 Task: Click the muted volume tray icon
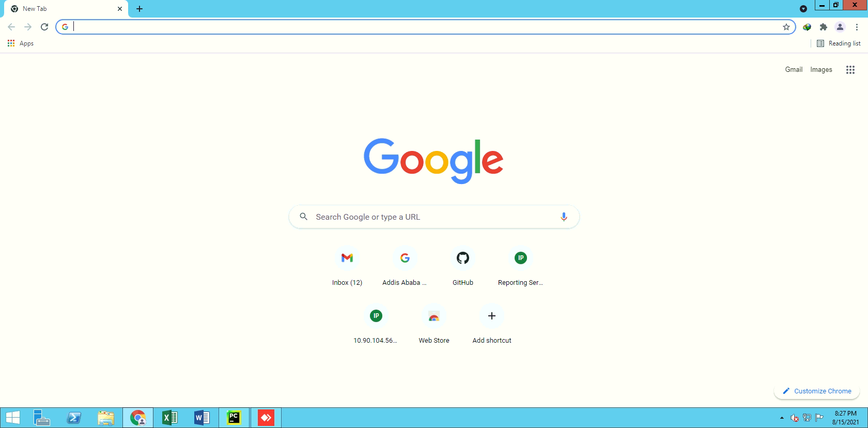[795, 418]
